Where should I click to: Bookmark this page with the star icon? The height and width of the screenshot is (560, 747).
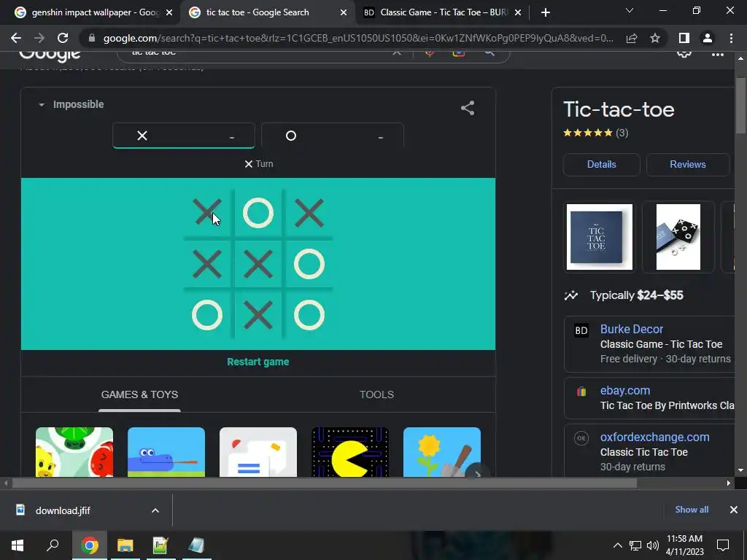point(655,38)
